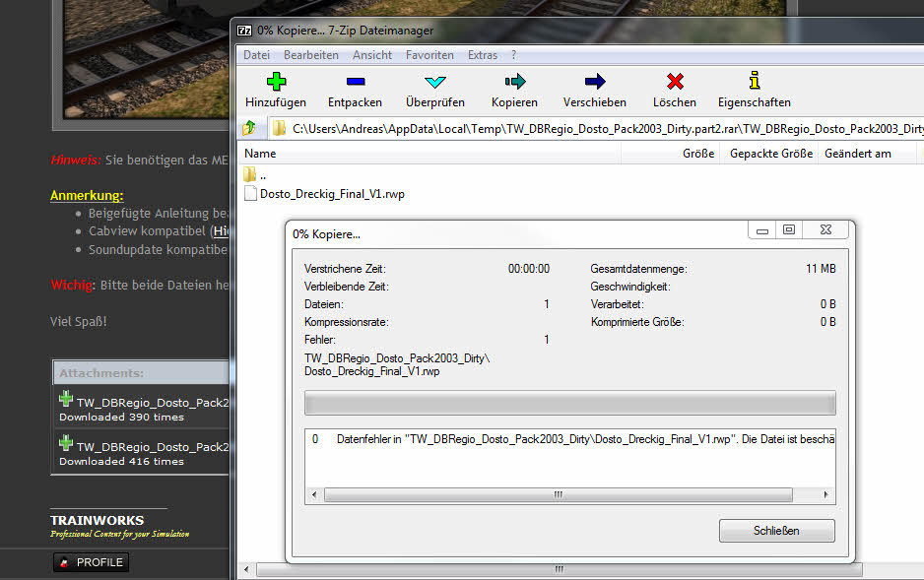The image size is (924, 580).
Task: Click the Löschen red X icon
Action: point(674,82)
